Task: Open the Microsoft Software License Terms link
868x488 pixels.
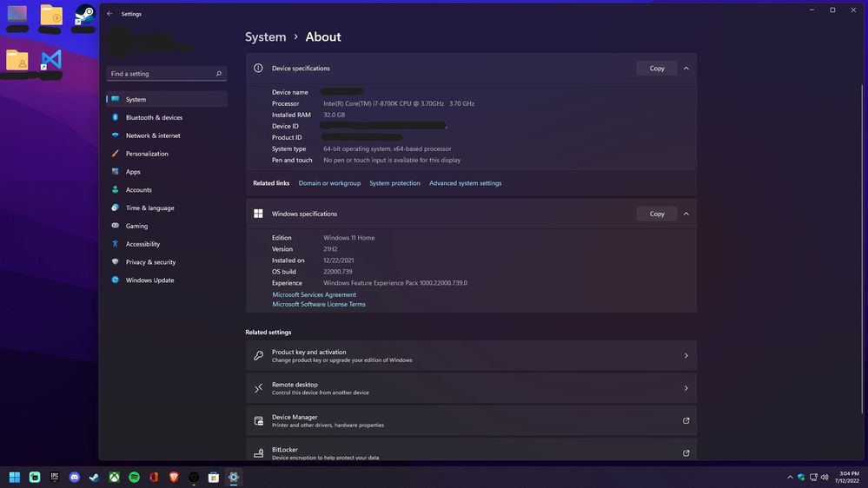Action: tap(319, 304)
